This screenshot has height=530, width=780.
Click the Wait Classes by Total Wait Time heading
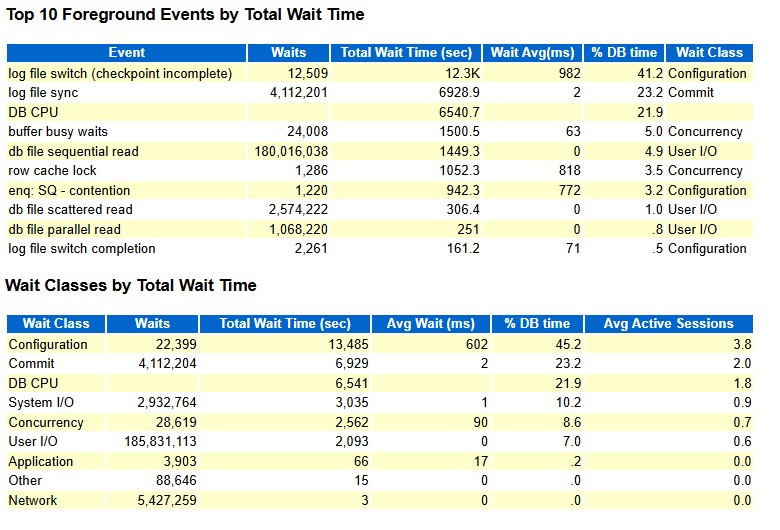[x=131, y=286]
